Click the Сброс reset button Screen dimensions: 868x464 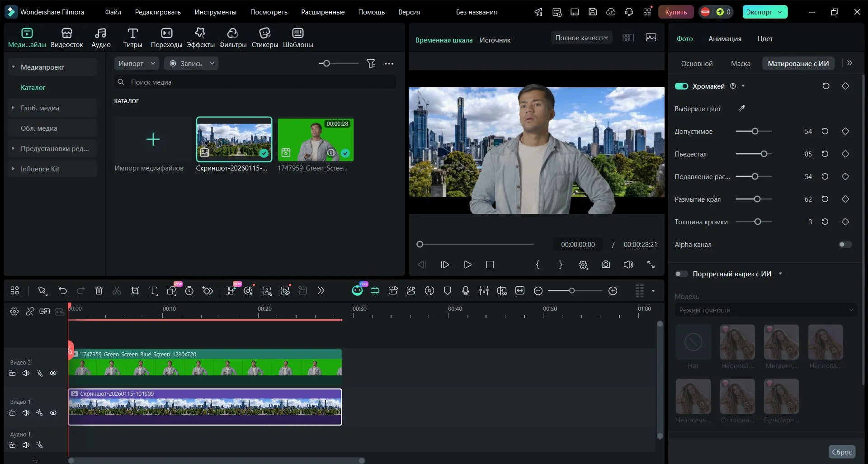841,452
